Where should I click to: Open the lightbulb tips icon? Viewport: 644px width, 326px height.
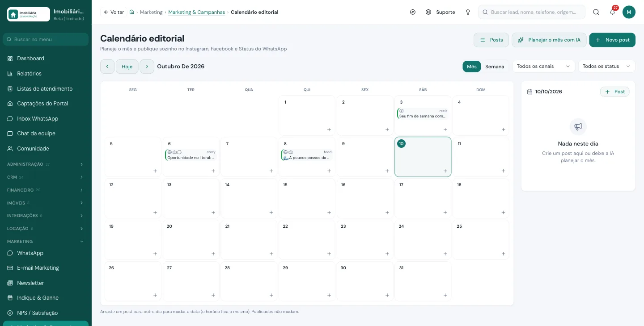[x=468, y=12]
